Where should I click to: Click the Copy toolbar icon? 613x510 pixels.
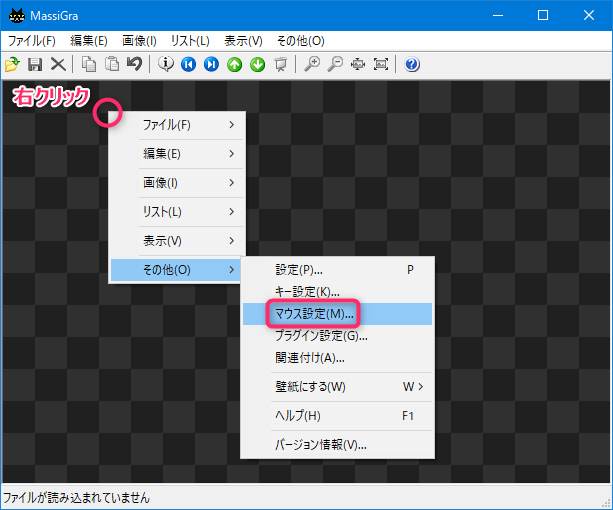pos(89,64)
